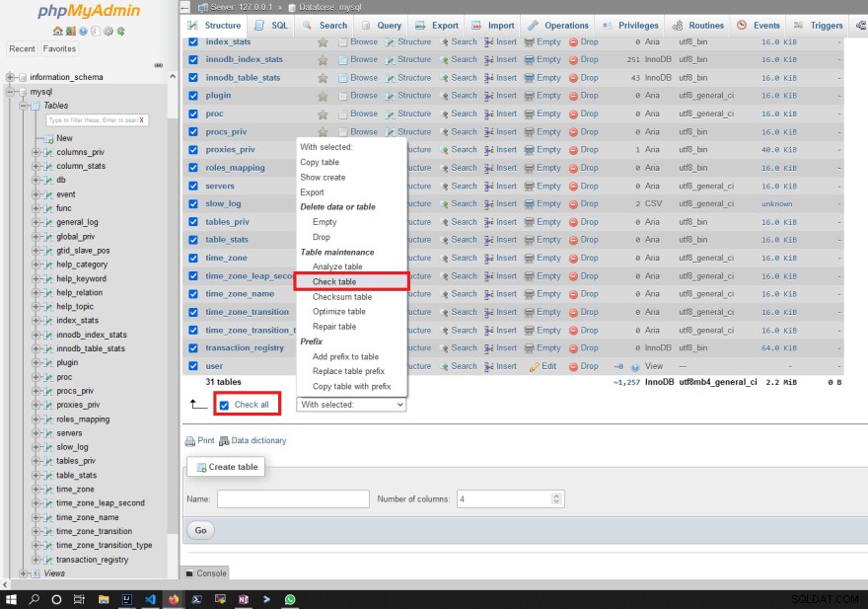Star the innodb_table_stats table as favorite
The width and height of the screenshot is (868, 609).
323,78
